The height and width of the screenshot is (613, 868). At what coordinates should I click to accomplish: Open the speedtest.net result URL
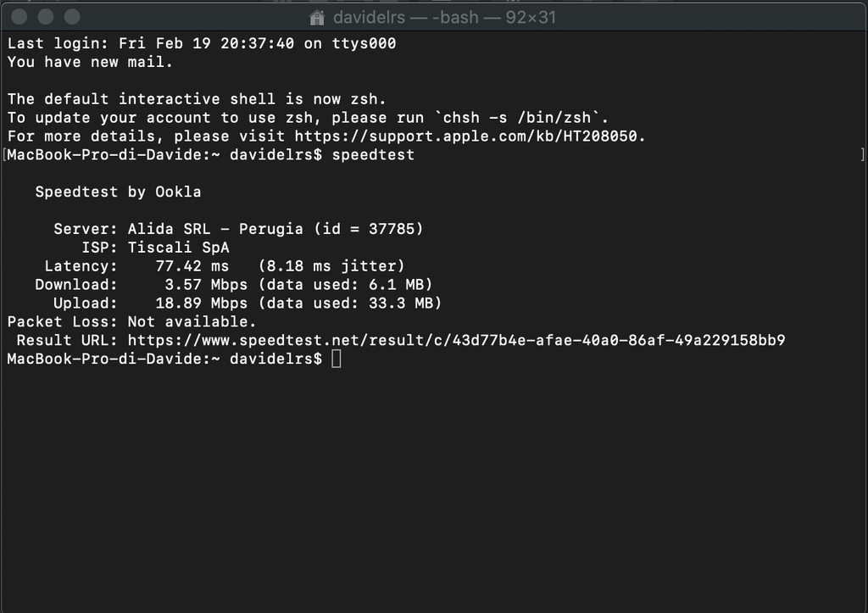pos(456,340)
